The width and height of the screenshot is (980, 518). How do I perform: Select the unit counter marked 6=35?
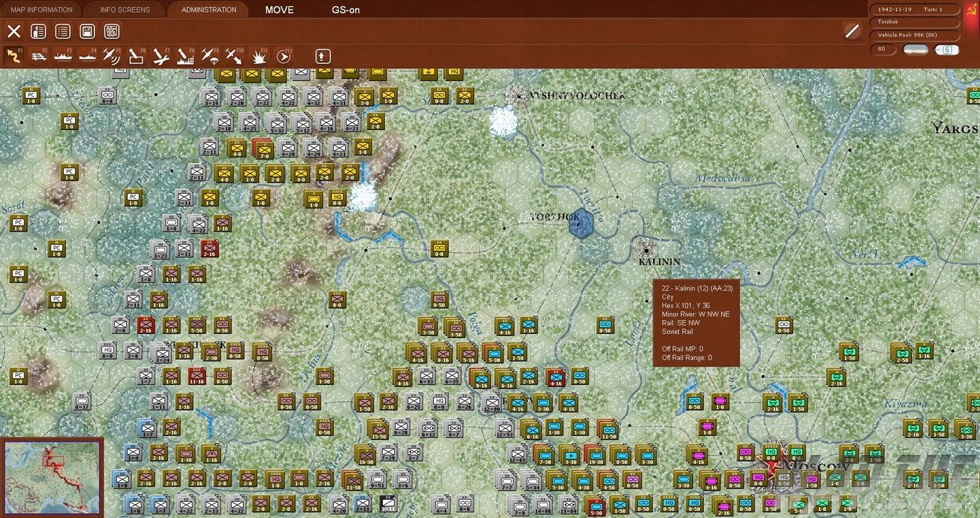451,377
